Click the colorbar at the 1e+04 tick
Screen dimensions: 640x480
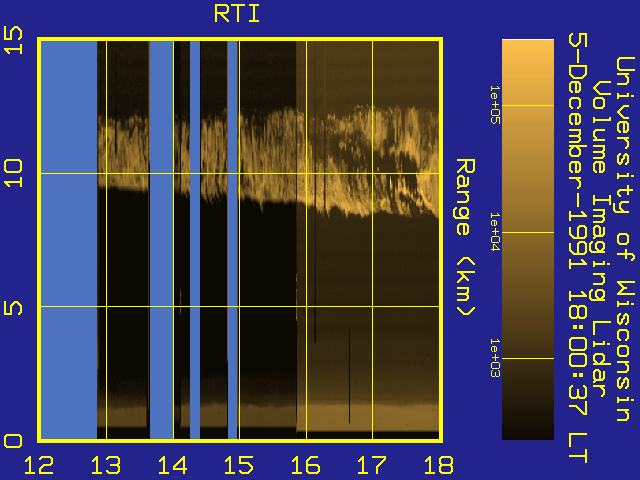click(x=528, y=232)
